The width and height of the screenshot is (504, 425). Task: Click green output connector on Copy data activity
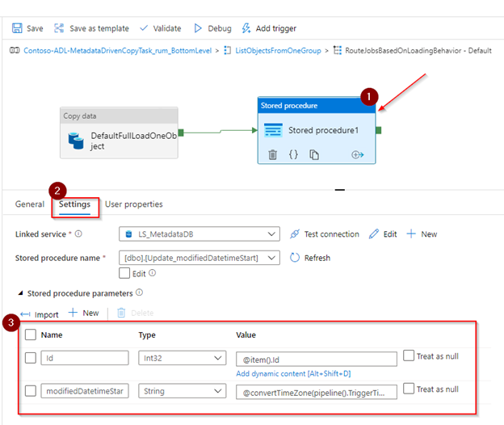click(x=181, y=133)
